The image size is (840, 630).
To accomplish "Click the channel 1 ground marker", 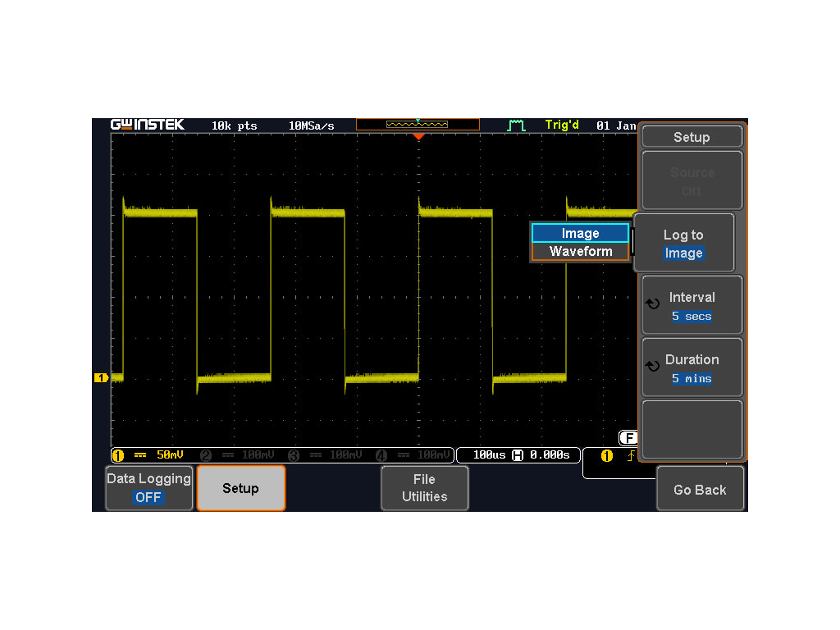I will (x=101, y=377).
